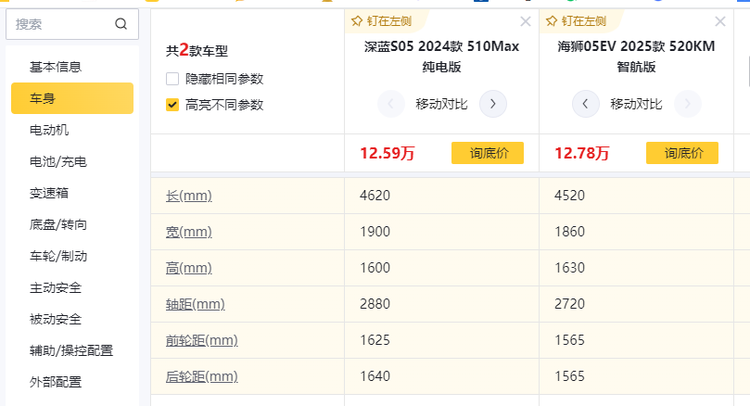Click 询底价 button for 12.59万 car

point(488,153)
